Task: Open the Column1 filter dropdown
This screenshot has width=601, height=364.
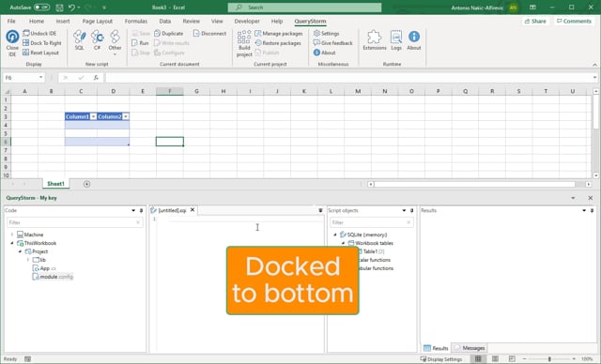Action: (x=93, y=116)
